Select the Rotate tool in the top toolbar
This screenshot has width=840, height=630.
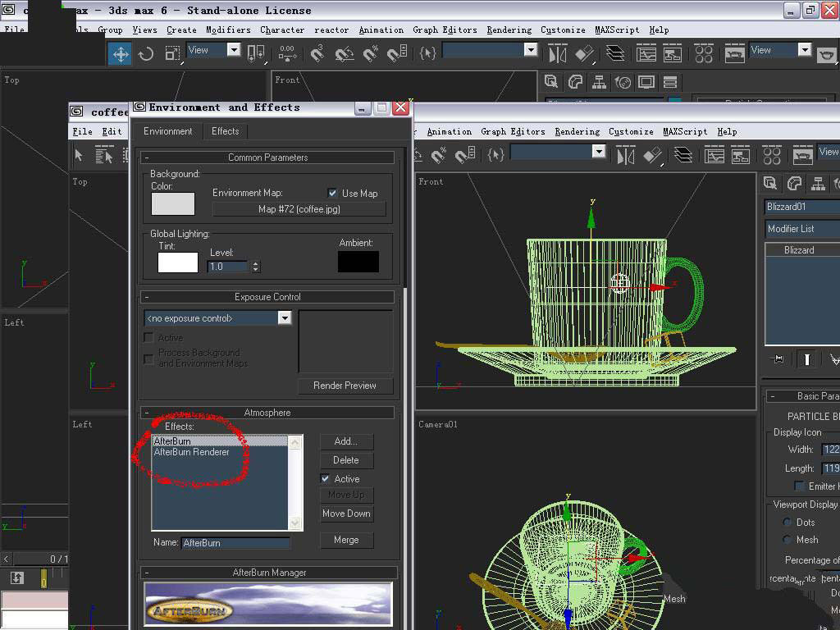pos(146,54)
